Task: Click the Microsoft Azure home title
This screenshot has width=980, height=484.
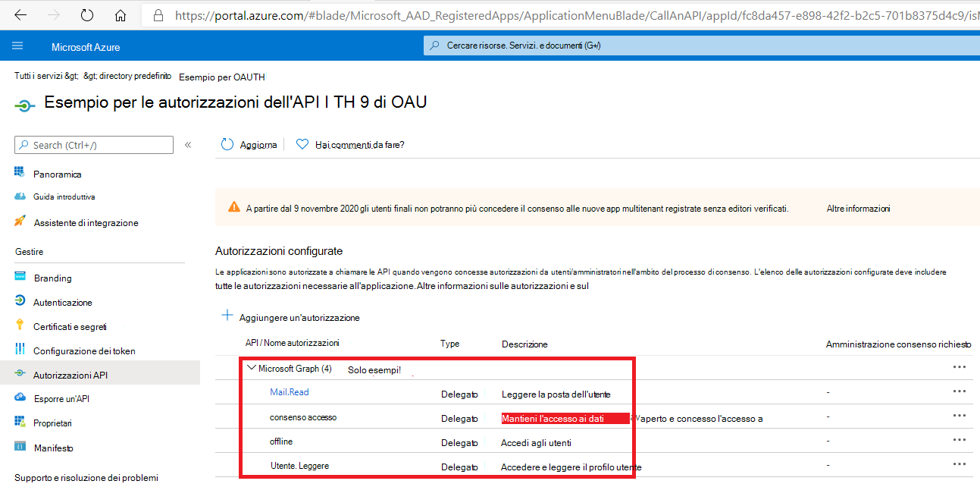Action: [86, 47]
